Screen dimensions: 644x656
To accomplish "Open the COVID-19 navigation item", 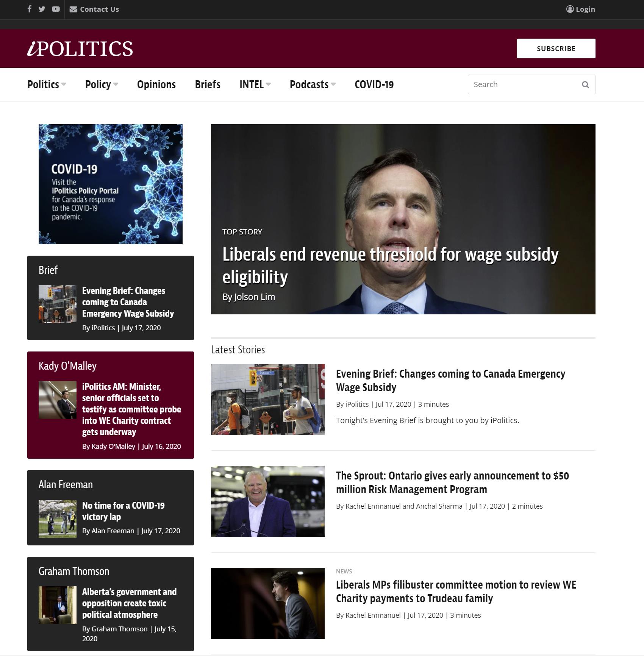I will tap(374, 84).
